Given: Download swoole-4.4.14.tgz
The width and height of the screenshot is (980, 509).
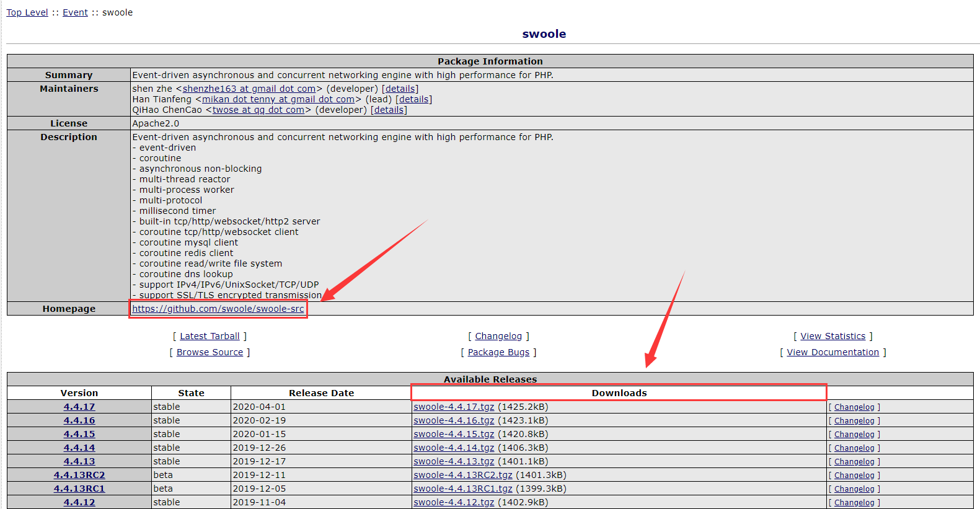Looking at the screenshot, I should click(x=454, y=448).
